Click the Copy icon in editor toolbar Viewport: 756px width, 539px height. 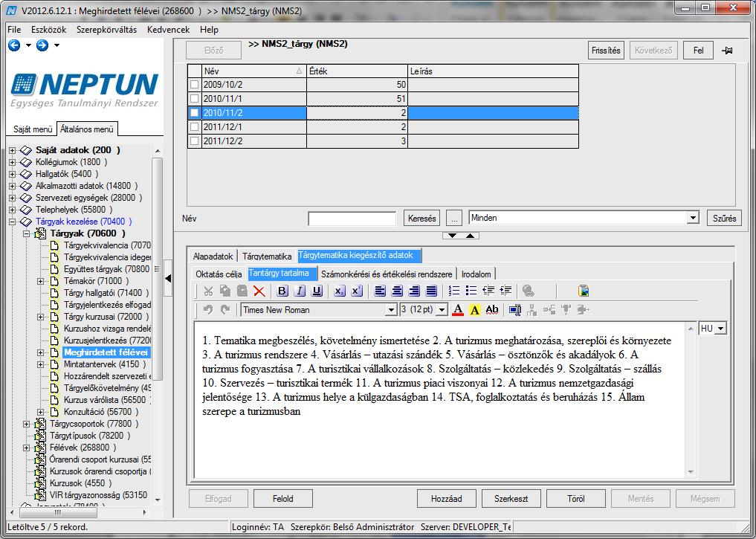pyautogui.click(x=225, y=291)
